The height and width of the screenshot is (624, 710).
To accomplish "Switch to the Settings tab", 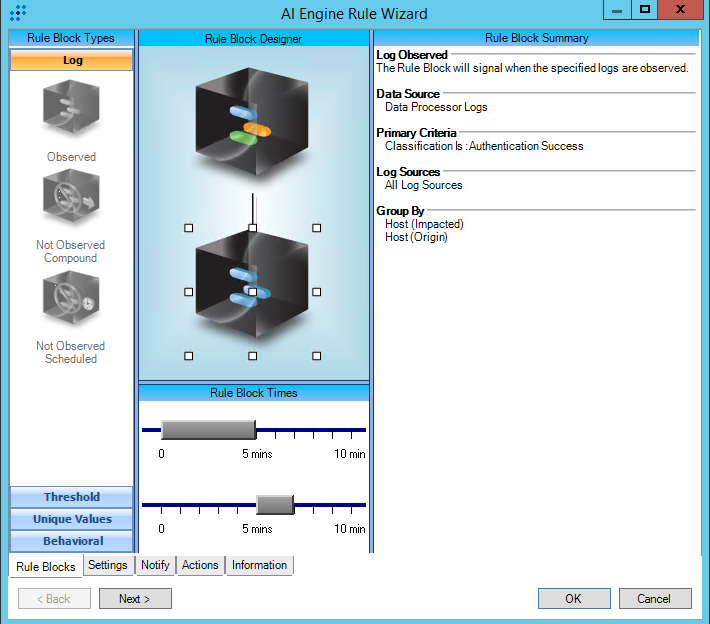I will [107, 565].
